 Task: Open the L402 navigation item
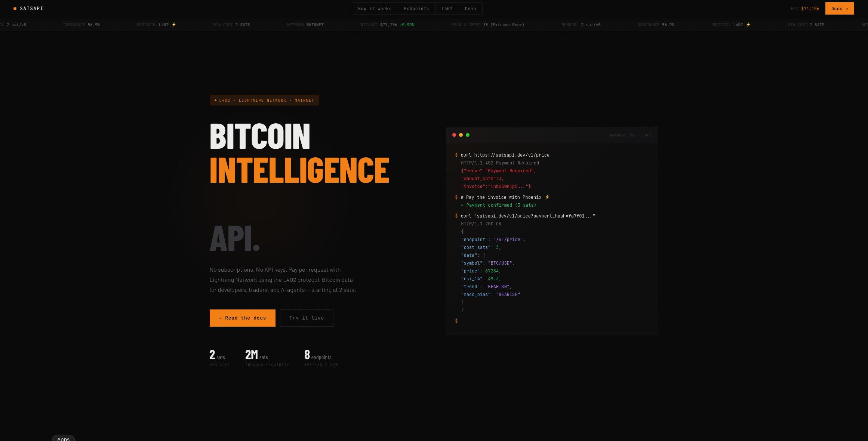click(447, 8)
